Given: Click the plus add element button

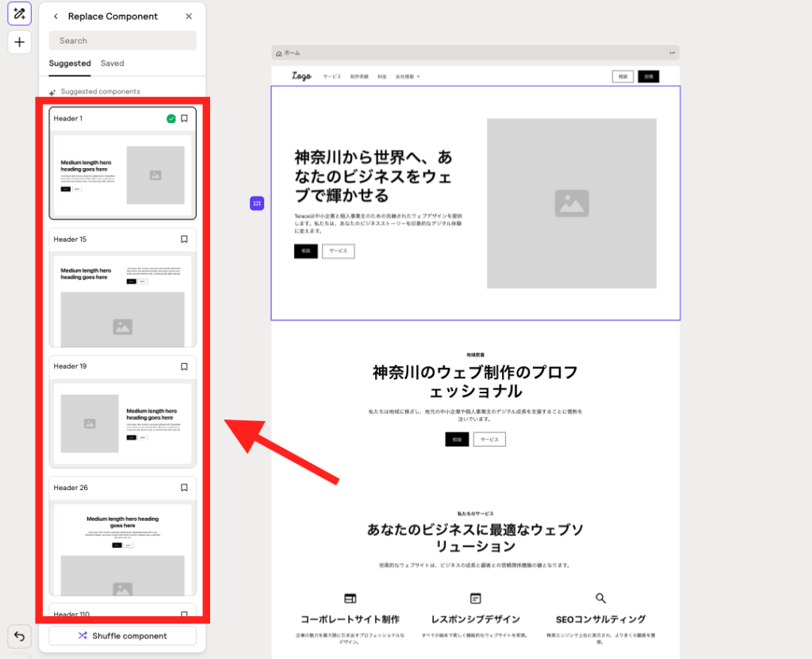Looking at the screenshot, I should 19,42.
